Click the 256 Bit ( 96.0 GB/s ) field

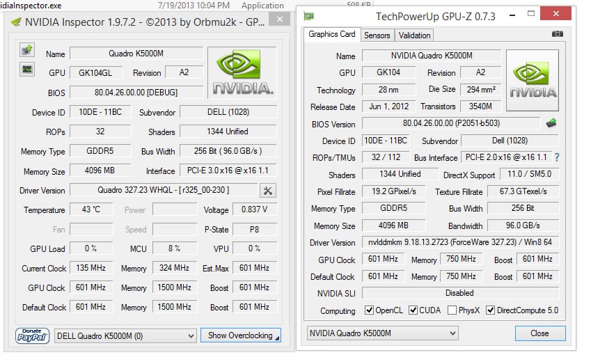[228, 151]
